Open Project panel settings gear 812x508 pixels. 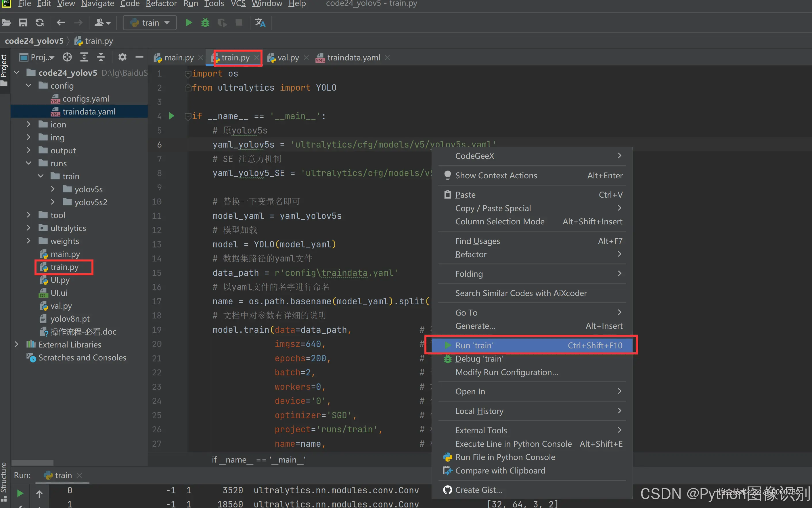[x=122, y=57]
